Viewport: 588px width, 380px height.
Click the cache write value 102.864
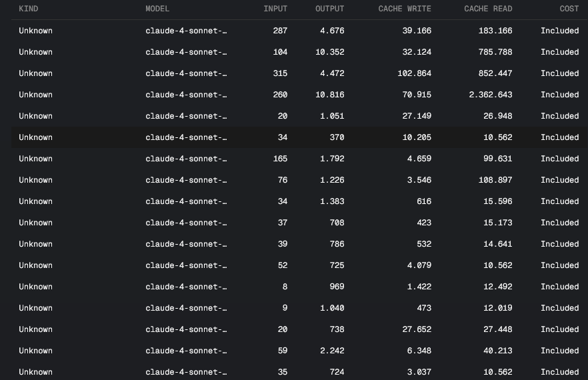(x=415, y=73)
